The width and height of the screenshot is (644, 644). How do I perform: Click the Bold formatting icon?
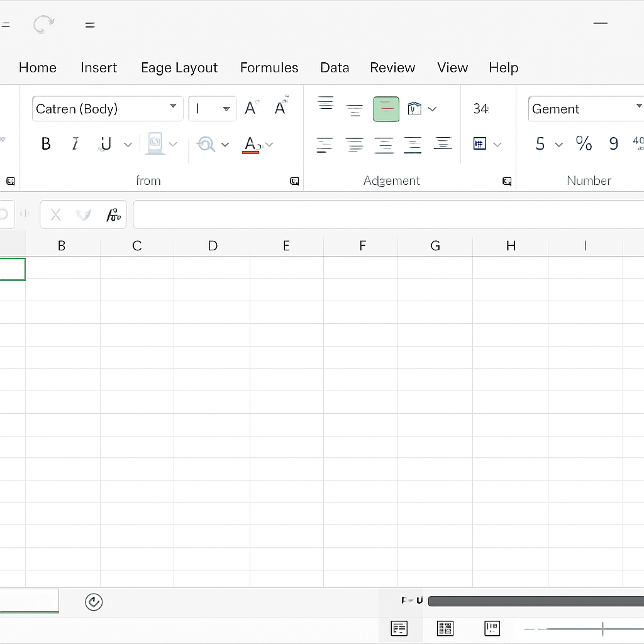click(46, 144)
